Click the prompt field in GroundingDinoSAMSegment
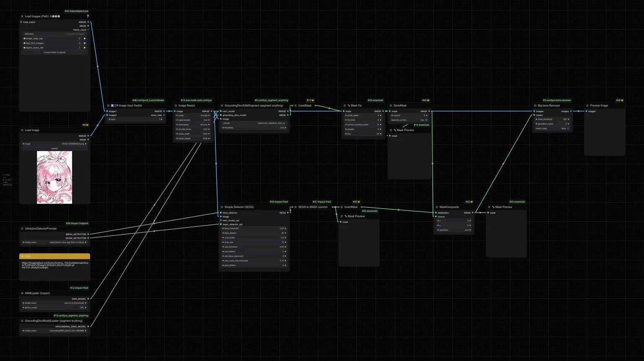The image size is (644, 361). tap(254, 123)
